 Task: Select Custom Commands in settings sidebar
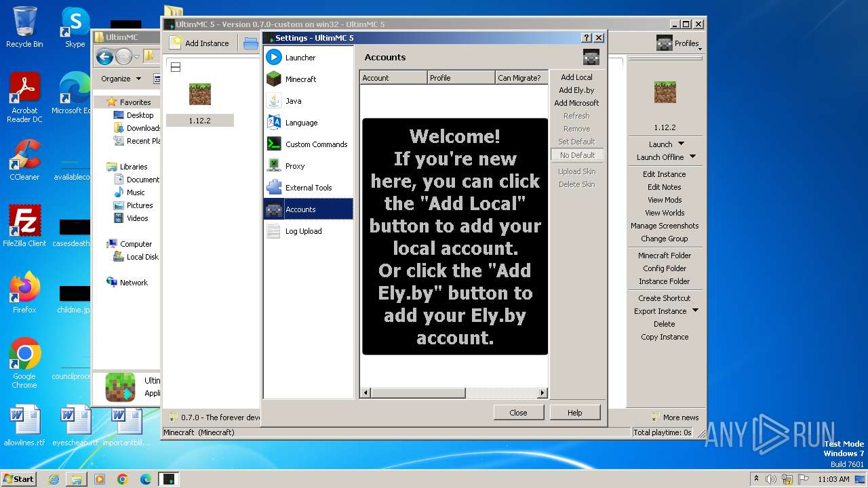[309, 144]
